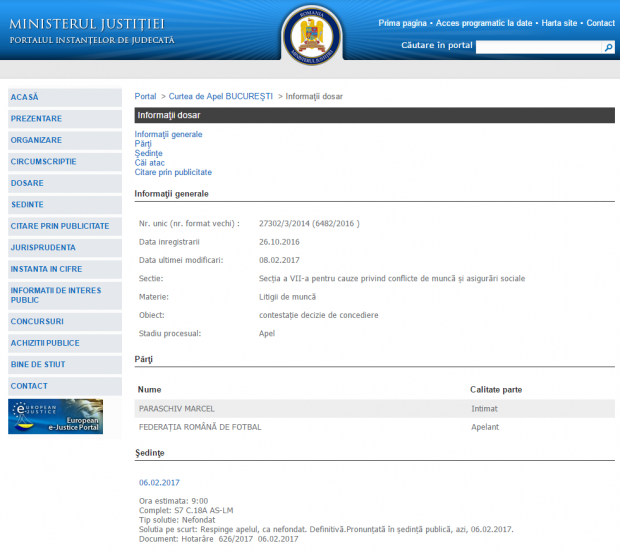
Task: Select DOSARE in the left menu
Action: tap(27, 183)
